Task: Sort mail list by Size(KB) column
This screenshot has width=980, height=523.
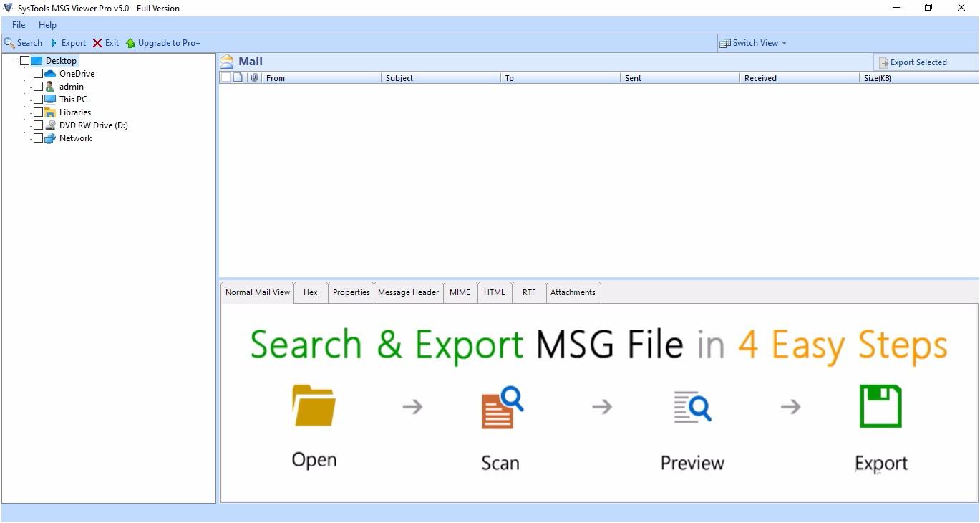Action: (x=919, y=78)
